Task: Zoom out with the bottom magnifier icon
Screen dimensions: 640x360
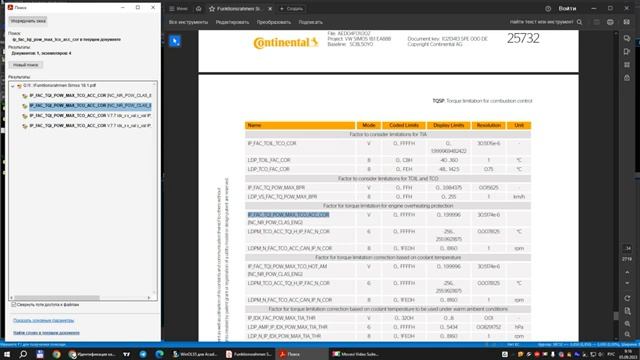Action: (x=627, y=335)
